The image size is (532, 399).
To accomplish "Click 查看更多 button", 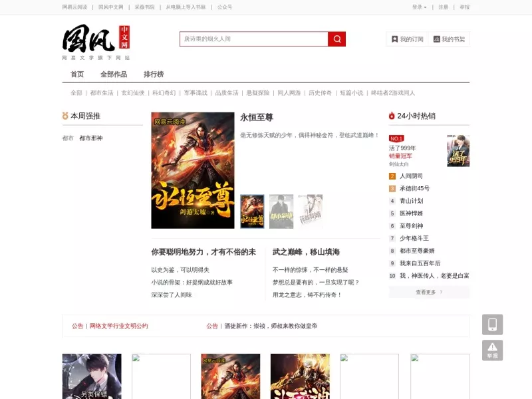I will 429,292.
